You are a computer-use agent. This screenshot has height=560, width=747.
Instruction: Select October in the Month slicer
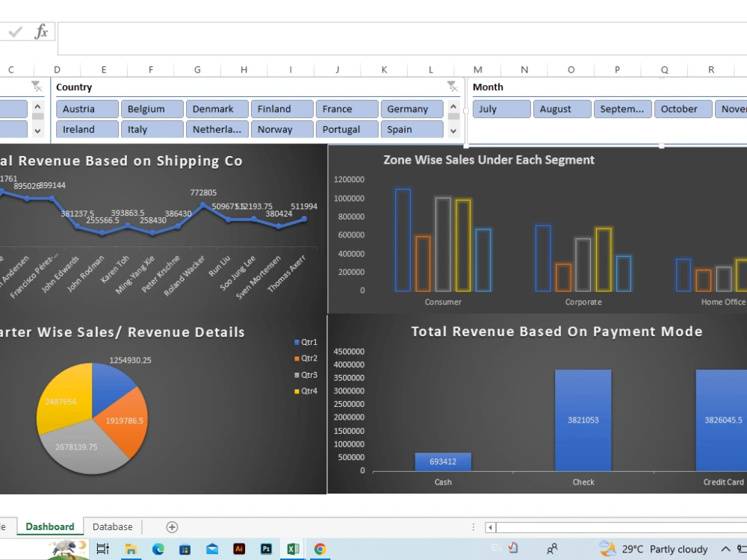coord(682,108)
